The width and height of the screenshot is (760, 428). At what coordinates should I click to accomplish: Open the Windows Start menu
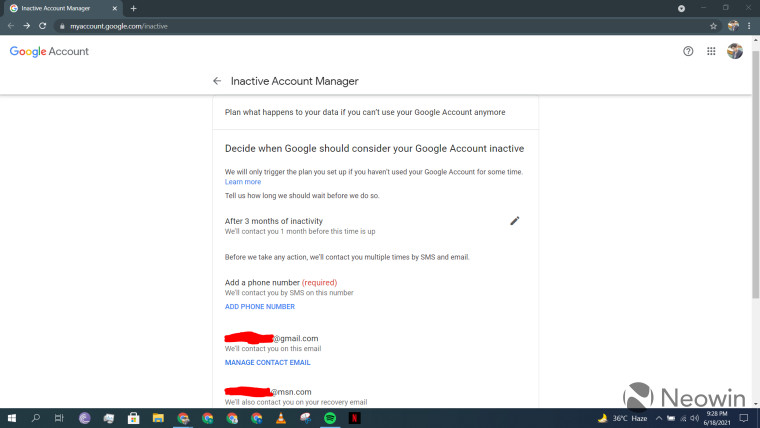pyautogui.click(x=12, y=418)
